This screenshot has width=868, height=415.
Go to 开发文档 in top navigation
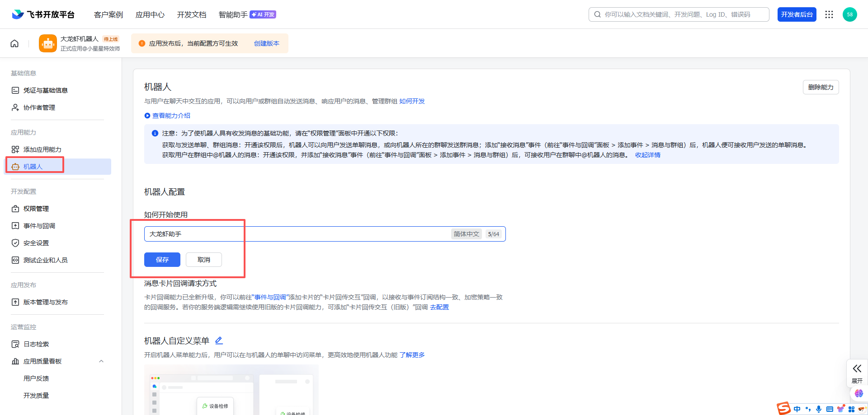coord(192,14)
